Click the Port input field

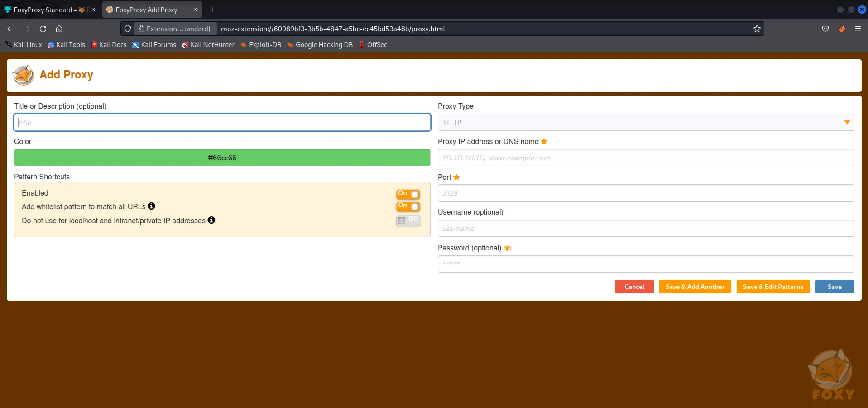tap(646, 193)
